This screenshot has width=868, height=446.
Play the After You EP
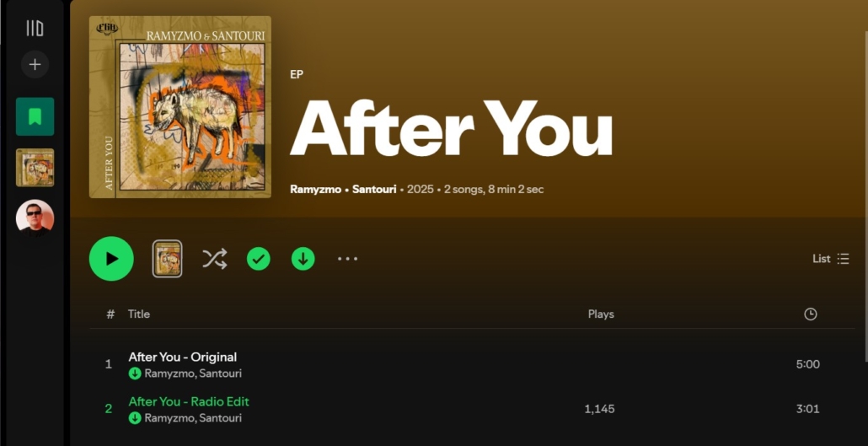click(x=111, y=259)
